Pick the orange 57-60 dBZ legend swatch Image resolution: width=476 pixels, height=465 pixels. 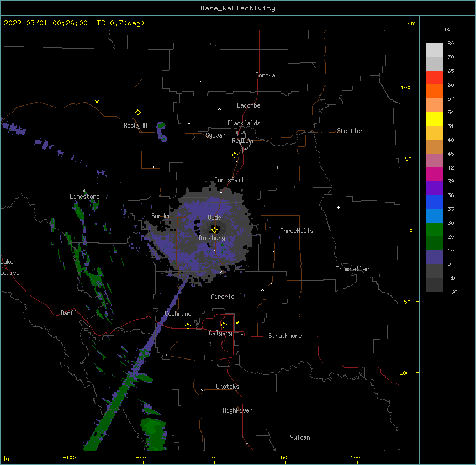pyautogui.click(x=434, y=91)
